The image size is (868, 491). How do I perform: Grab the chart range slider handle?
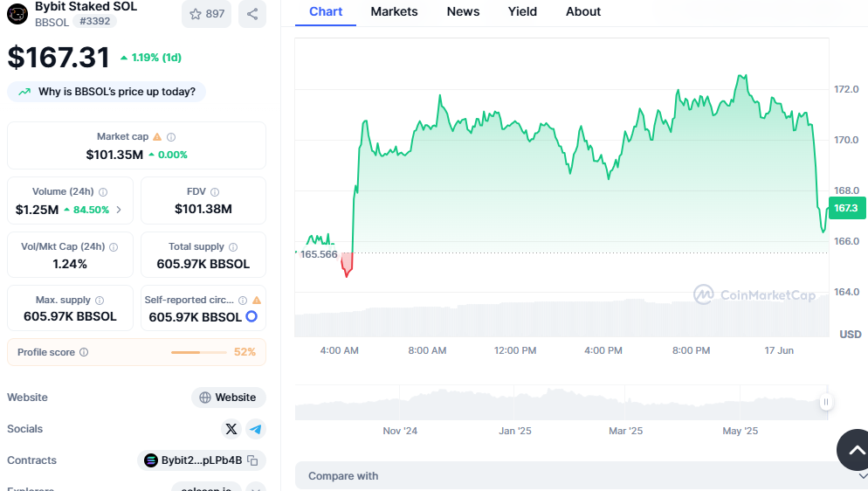(826, 402)
